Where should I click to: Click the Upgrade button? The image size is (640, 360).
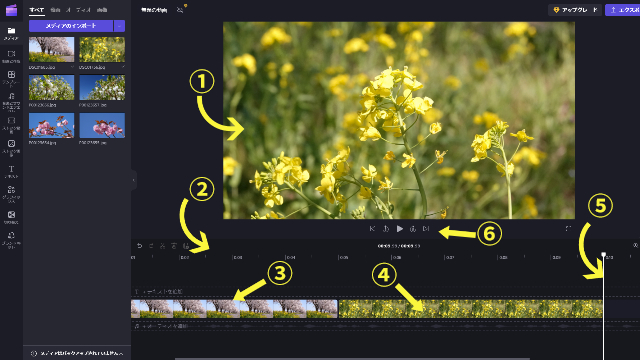[575, 10]
